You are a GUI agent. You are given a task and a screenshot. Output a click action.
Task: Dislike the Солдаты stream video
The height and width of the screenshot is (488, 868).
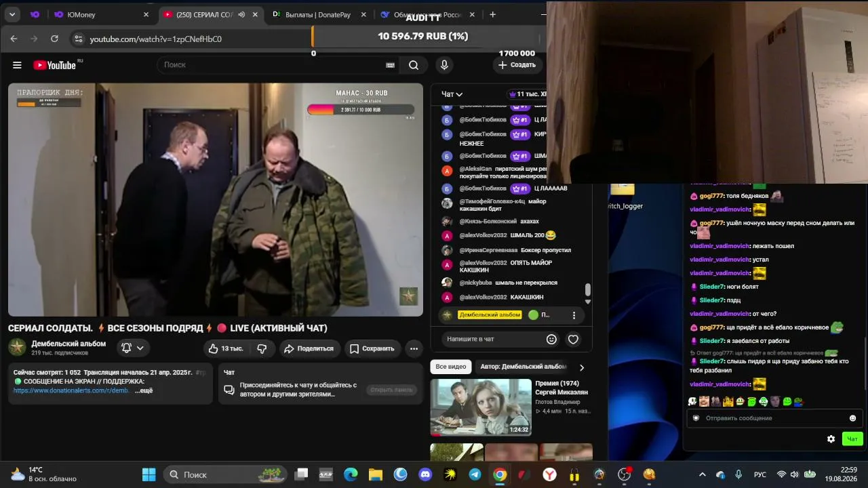click(262, 348)
